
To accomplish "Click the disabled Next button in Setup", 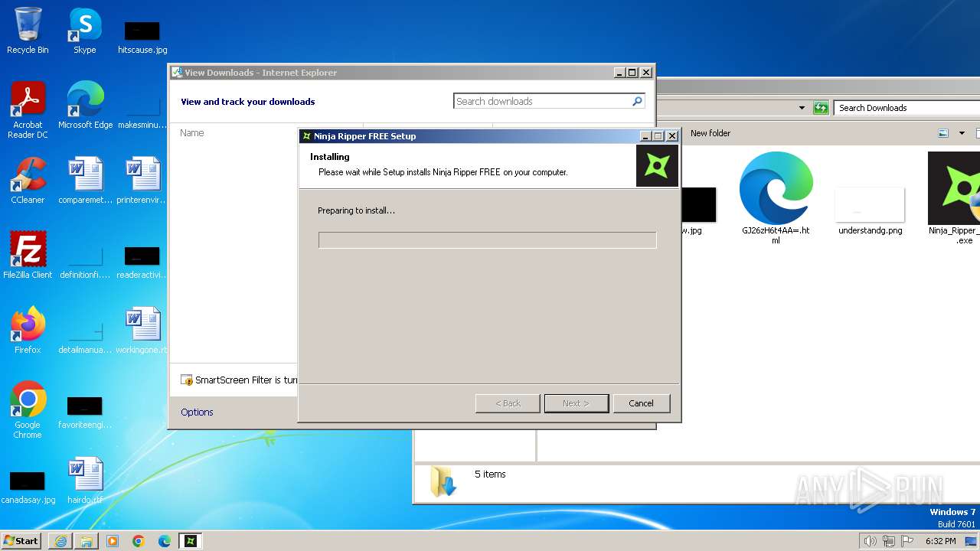I will pyautogui.click(x=577, y=403).
